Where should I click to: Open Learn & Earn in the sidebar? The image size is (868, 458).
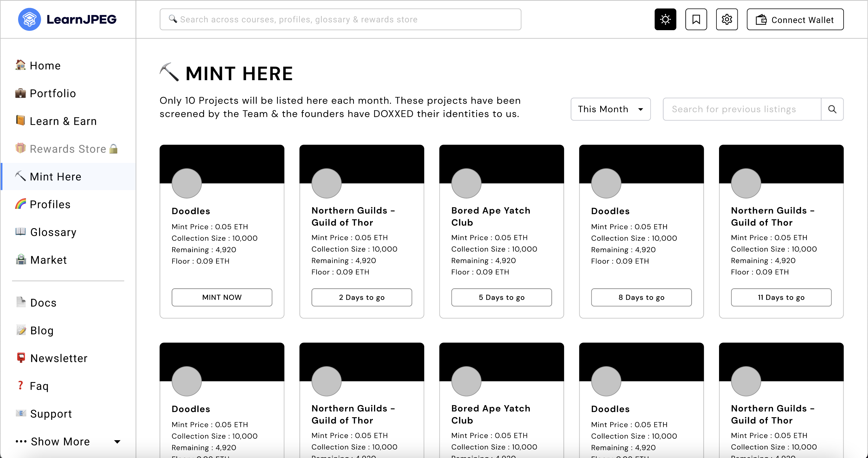[68, 121]
